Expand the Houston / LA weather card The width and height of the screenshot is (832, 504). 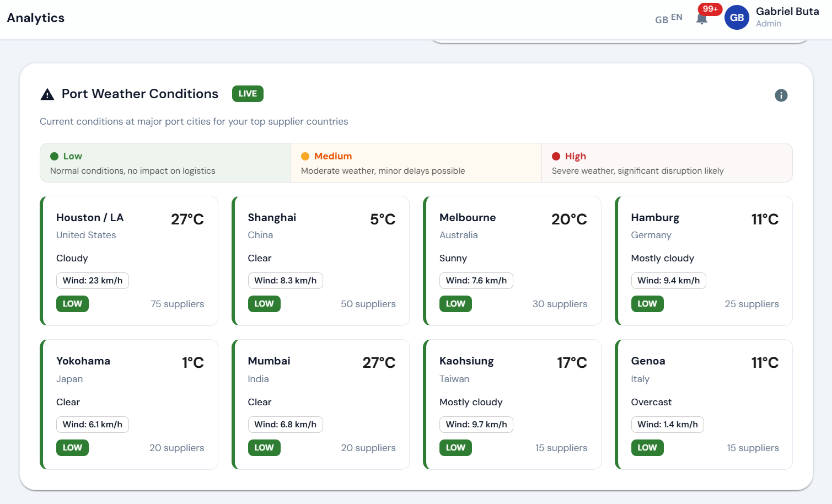pos(129,261)
